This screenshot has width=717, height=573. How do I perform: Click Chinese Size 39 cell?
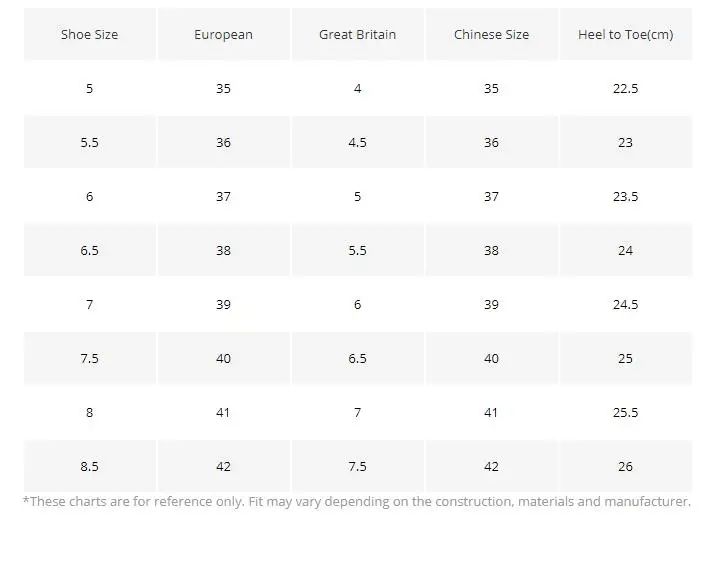click(x=491, y=305)
